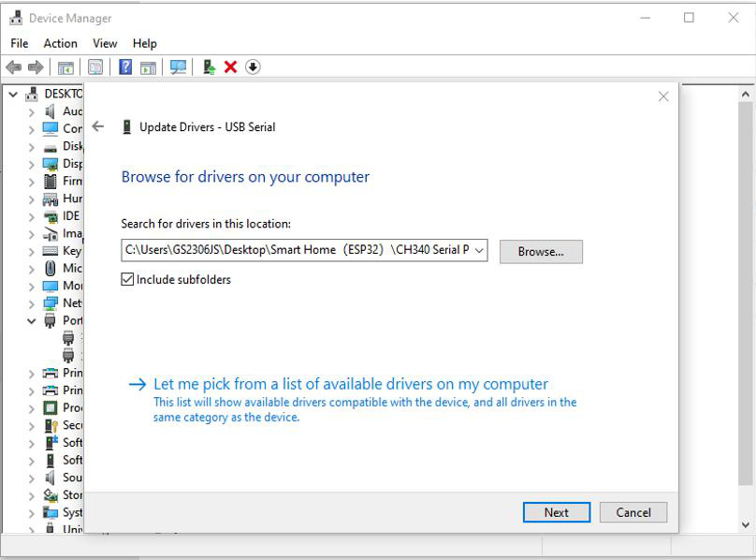Image resolution: width=756 pixels, height=560 pixels.
Task: Select the IDE controller icon in the tree
Action: pyautogui.click(x=51, y=216)
